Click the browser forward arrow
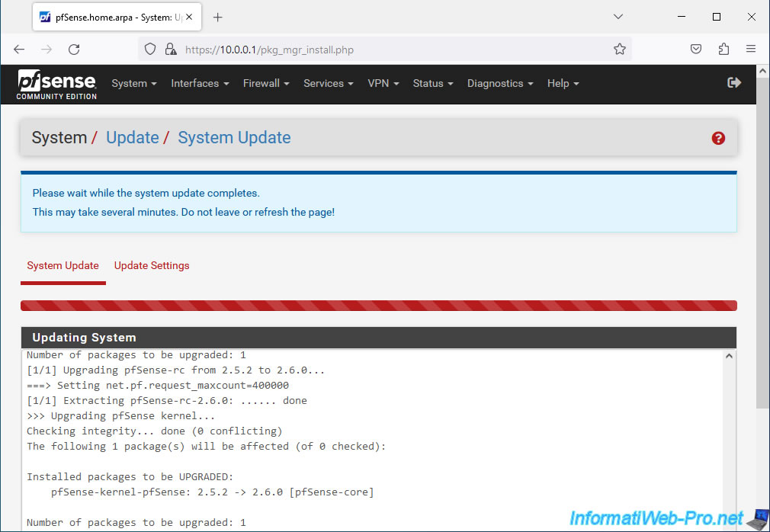770x532 pixels. tap(47, 49)
